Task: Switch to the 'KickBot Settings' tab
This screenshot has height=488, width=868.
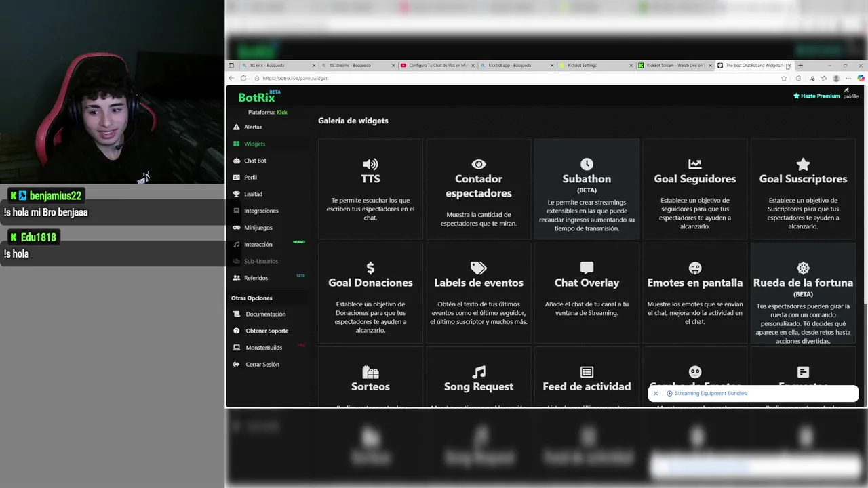Action: click(595, 66)
